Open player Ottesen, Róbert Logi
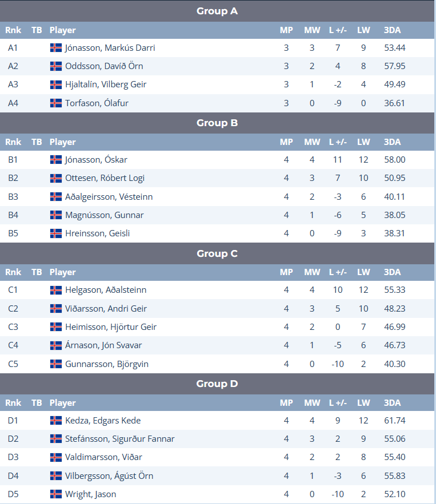This screenshot has height=504, width=436. tap(105, 178)
